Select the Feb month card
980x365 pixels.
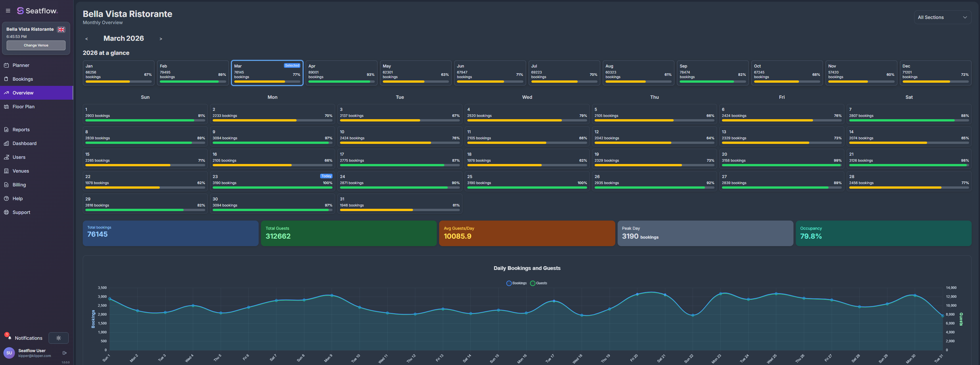click(x=193, y=73)
